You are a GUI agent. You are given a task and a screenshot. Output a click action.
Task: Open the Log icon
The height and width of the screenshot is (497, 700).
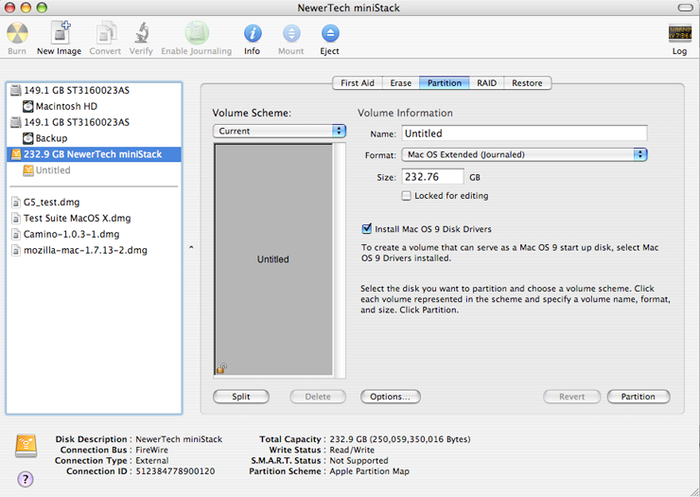pyautogui.click(x=679, y=33)
